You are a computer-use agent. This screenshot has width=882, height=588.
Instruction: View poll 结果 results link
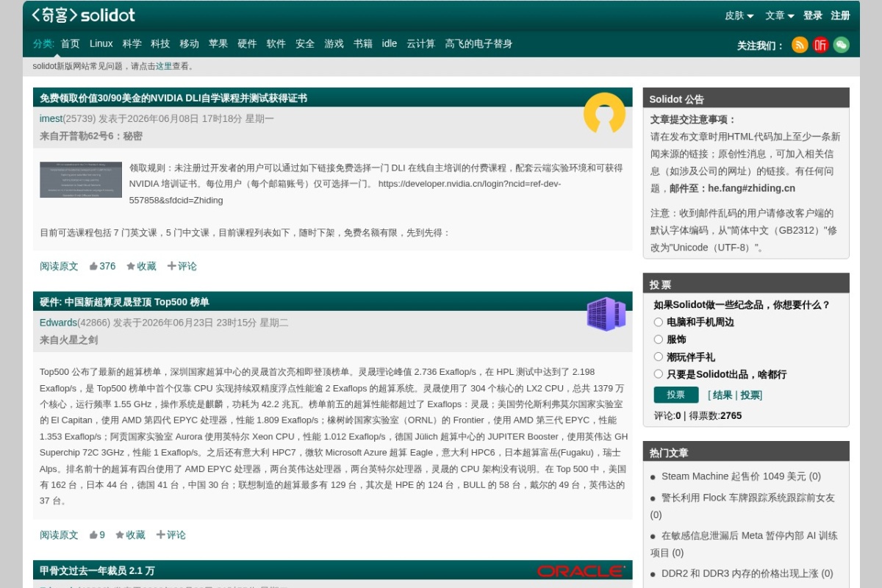(723, 395)
